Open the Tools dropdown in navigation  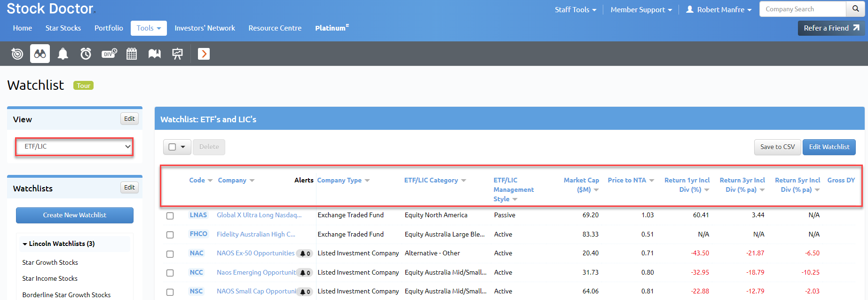pos(149,28)
